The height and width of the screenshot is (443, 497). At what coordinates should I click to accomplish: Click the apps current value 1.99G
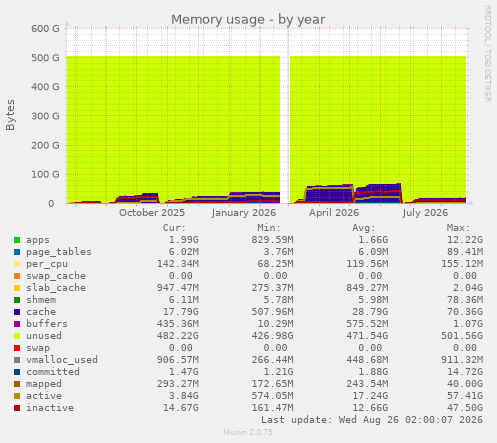(x=184, y=240)
